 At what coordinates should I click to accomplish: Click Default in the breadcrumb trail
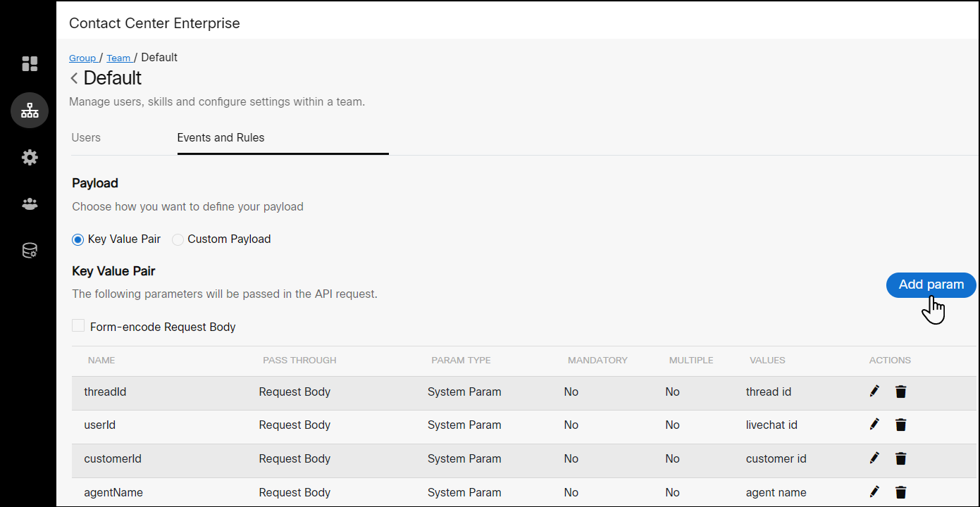coord(159,58)
